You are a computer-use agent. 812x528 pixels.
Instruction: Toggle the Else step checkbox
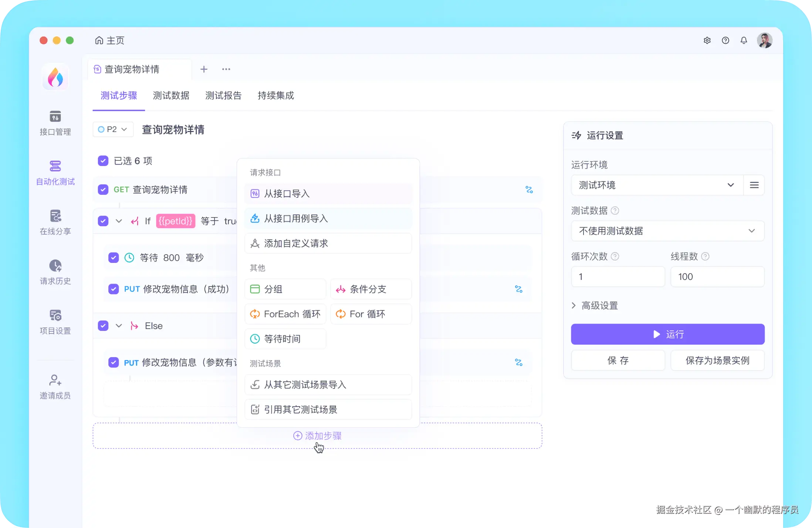click(x=103, y=326)
